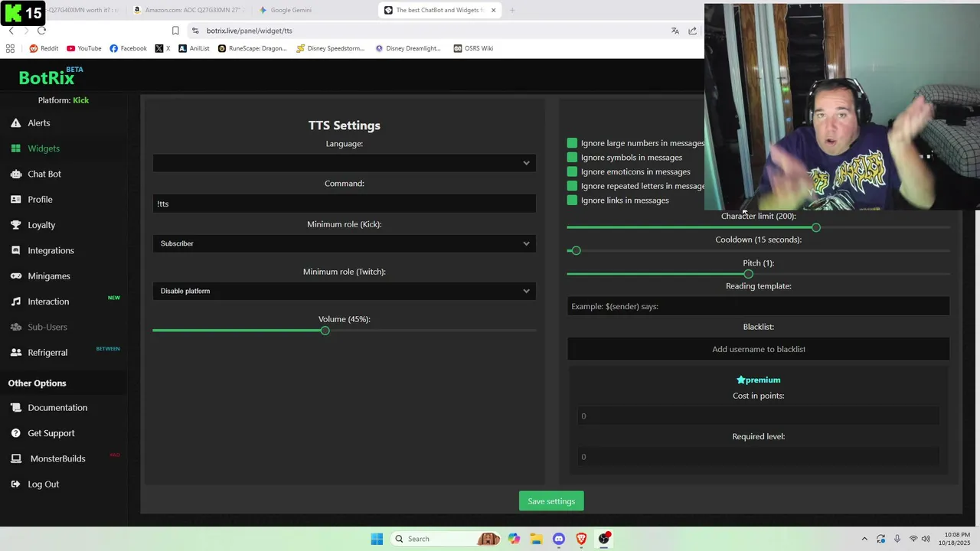Toggle Ignore emoticons in messages

tap(572, 171)
